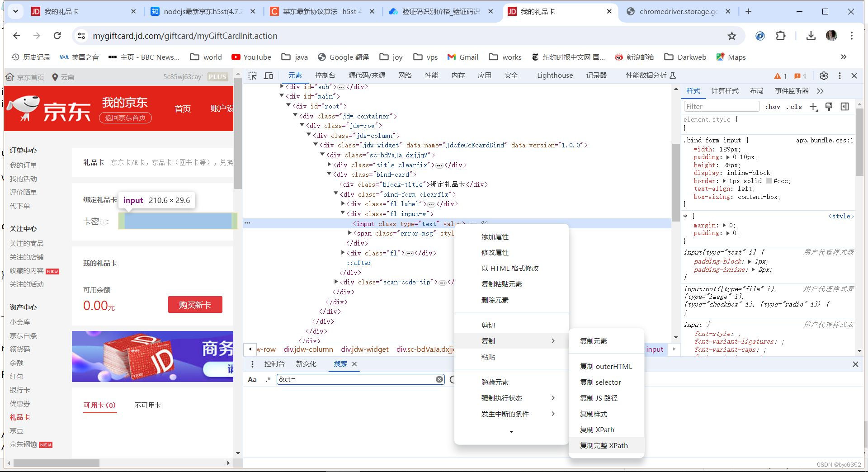Choose 复制 outerHTML option
Screen dimensions: 868x472
click(x=606, y=366)
